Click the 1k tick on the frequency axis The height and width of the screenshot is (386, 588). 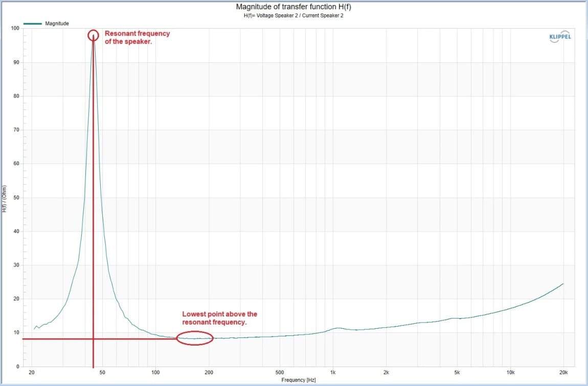[x=333, y=372]
